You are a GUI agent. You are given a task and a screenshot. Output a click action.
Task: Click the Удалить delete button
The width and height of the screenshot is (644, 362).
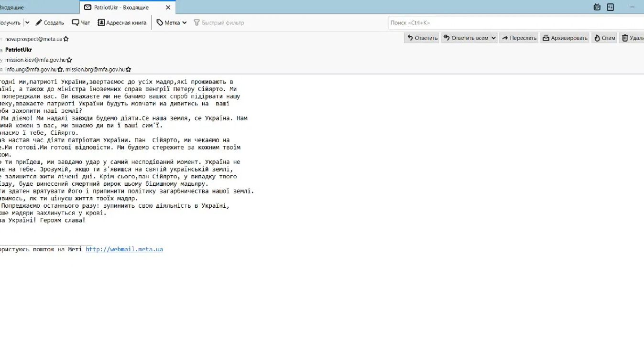point(632,38)
